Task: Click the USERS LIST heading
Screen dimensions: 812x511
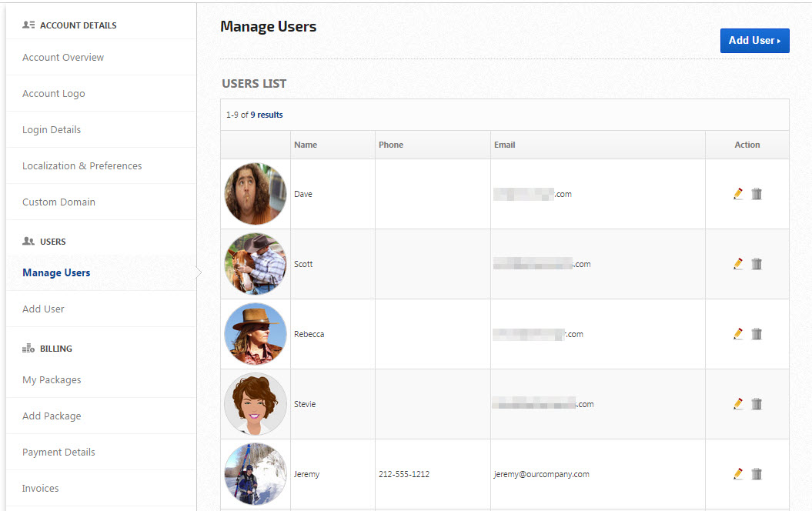Action: (254, 83)
